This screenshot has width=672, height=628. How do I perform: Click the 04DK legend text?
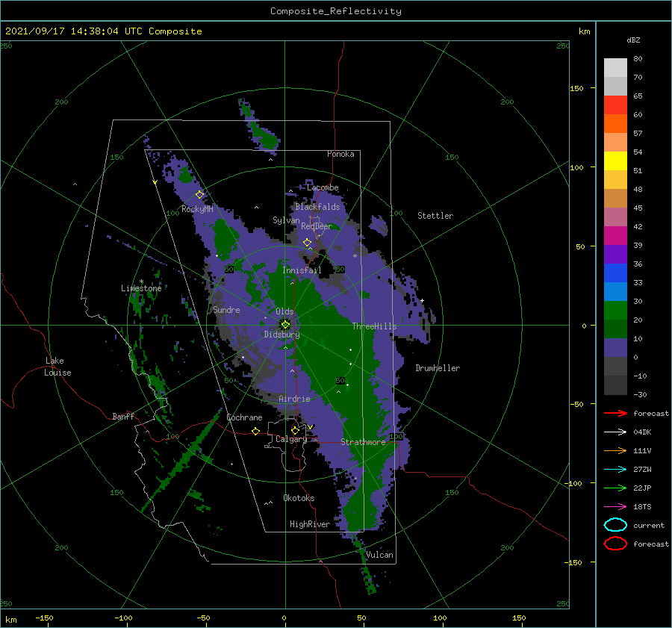click(x=642, y=432)
